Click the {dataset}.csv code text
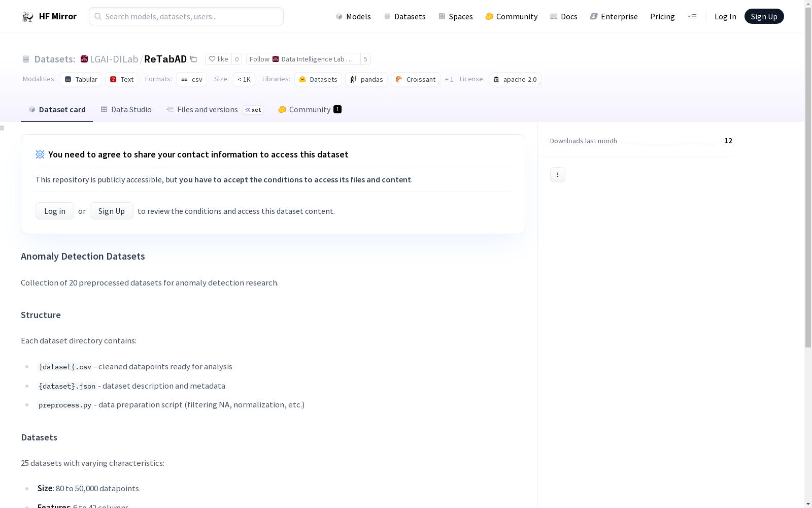The image size is (812, 508). pyautogui.click(x=65, y=367)
